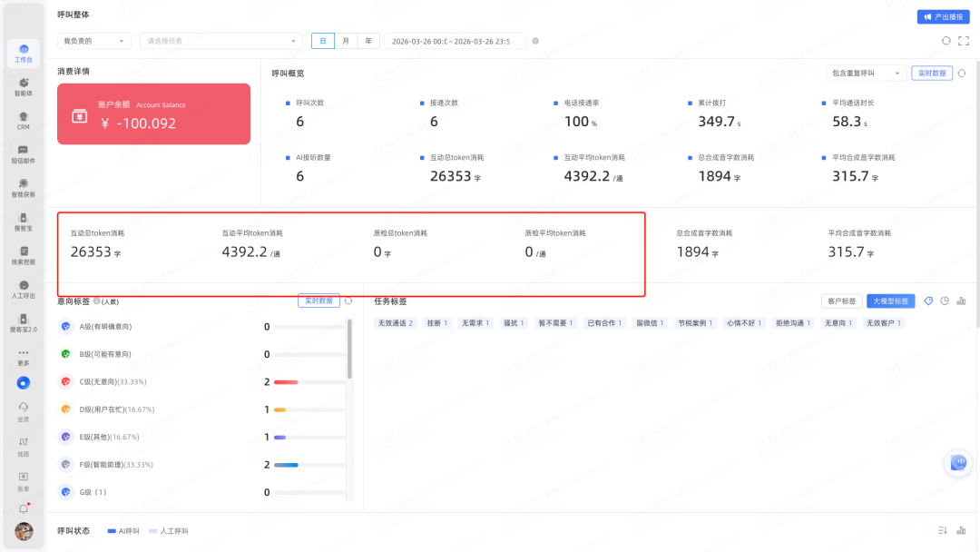Open the 请选择任务 task dropdown
980x552 pixels.
pyautogui.click(x=220, y=41)
